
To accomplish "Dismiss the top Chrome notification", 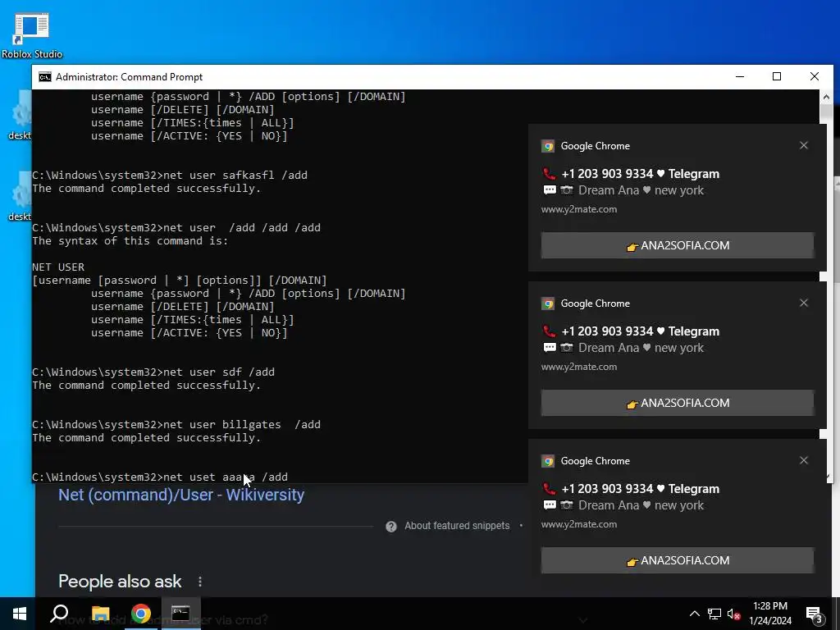I will [804, 145].
